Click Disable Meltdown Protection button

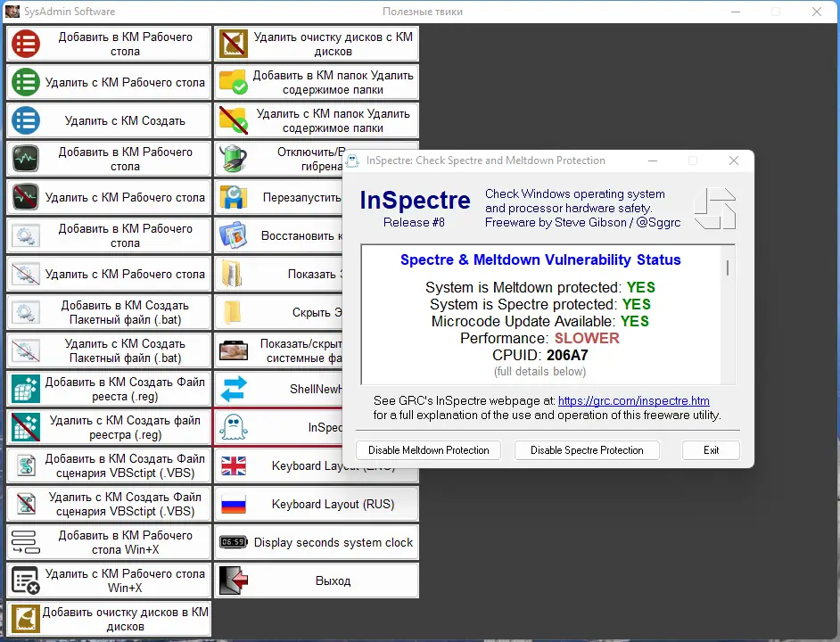coord(429,450)
